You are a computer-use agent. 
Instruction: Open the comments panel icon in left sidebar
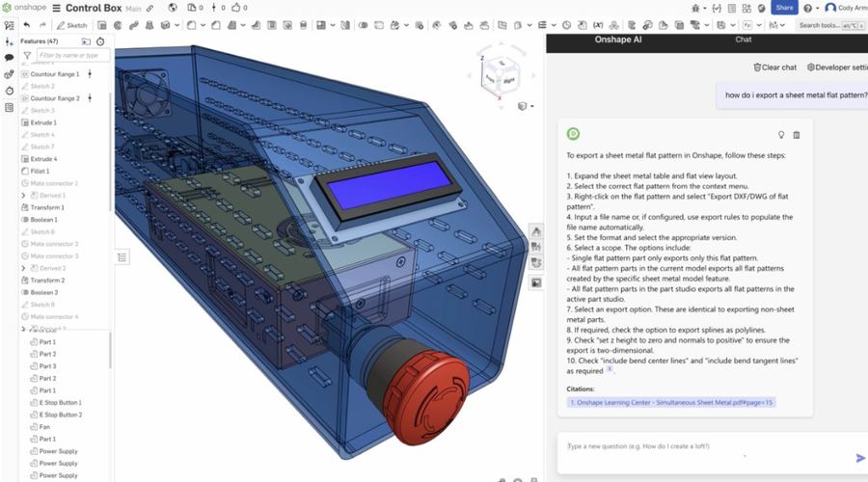pos(9,58)
